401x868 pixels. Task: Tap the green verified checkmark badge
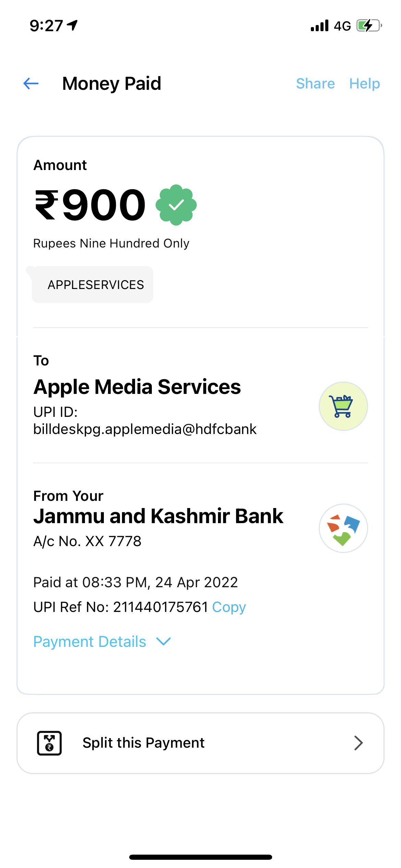pyautogui.click(x=176, y=205)
